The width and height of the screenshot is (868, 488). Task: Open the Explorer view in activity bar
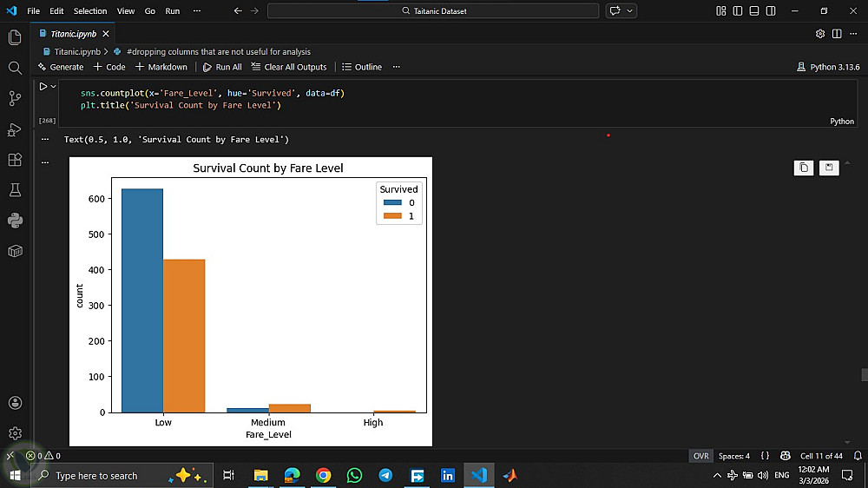(x=15, y=37)
